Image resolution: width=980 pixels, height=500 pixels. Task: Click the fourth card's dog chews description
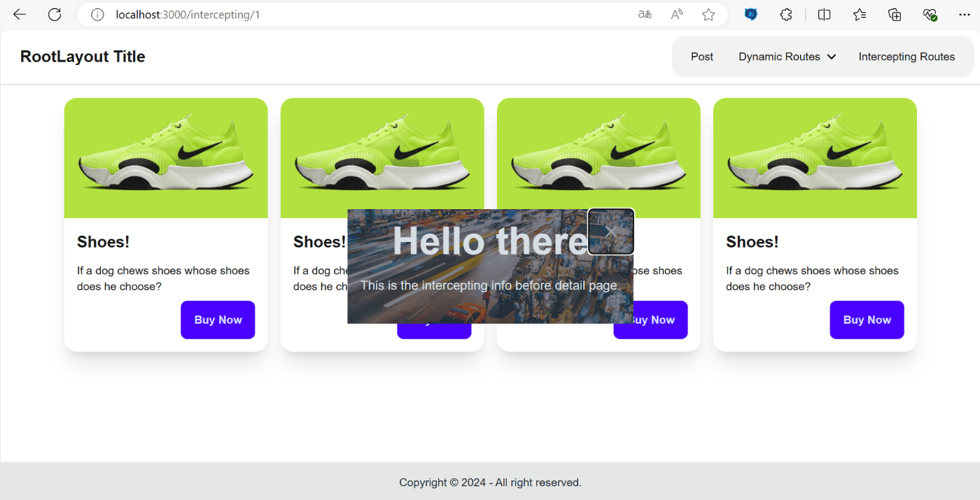pyautogui.click(x=812, y=278)
